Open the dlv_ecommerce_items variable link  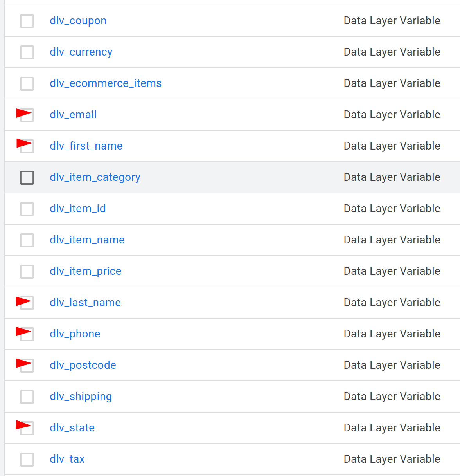(106, 83)
